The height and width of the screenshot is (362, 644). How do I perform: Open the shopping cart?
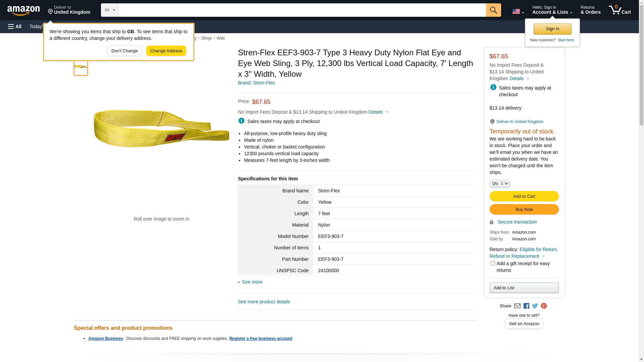click(x=620, y=10)
